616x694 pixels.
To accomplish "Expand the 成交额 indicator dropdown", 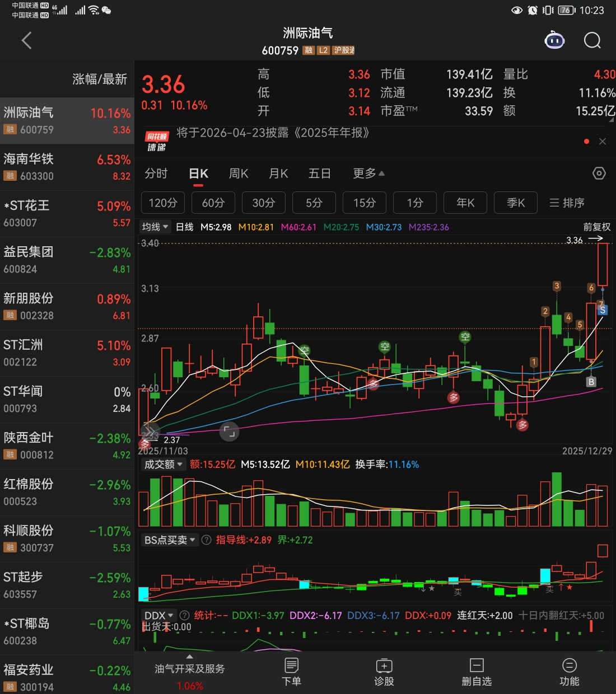I will coord(163,464).
